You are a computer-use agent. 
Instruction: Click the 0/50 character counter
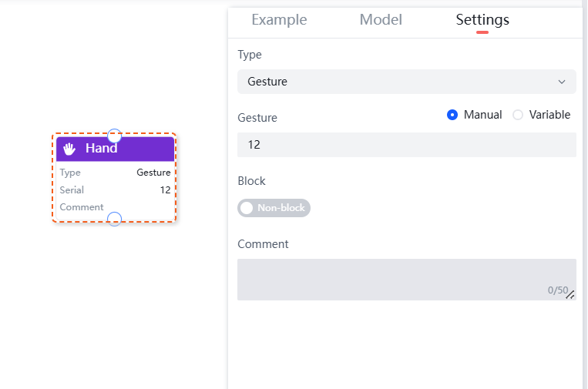click(x=557, y=290)
